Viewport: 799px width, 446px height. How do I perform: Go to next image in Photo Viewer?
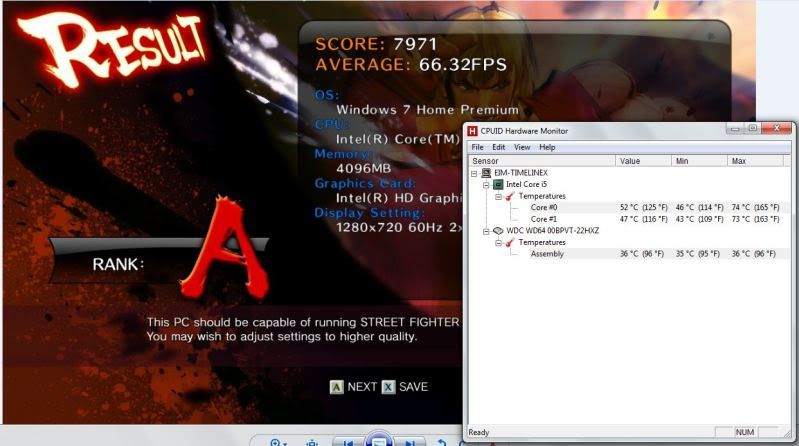click(411, 443)
